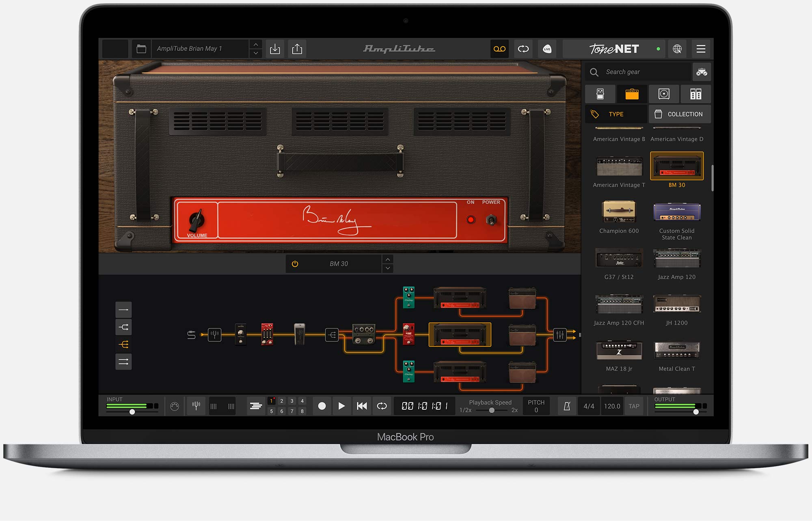
Task: Open the hamburger main menu
Action: pos(701,49)
